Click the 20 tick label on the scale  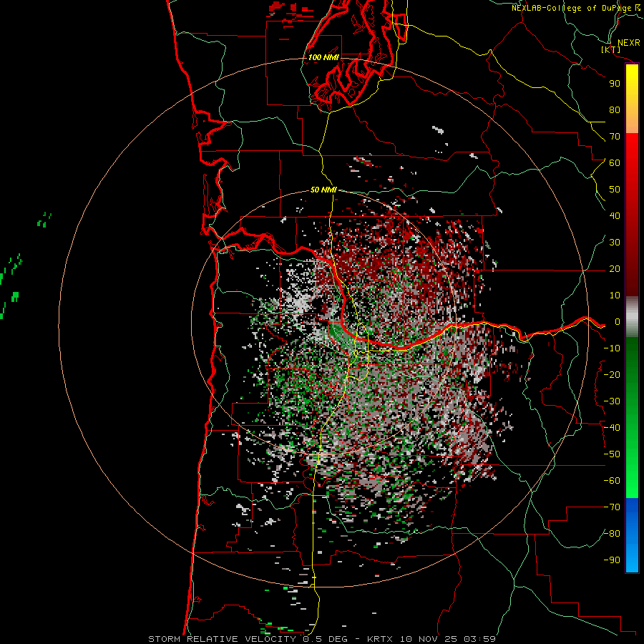pyautogui.click(x=615, y=268)
